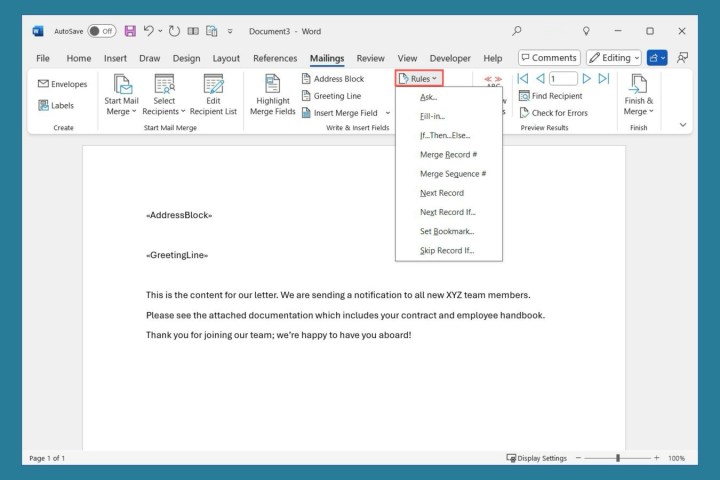Choose If...Then...Else from Rules menu
The image size is (720, 480).
click(x=445, y=135)
